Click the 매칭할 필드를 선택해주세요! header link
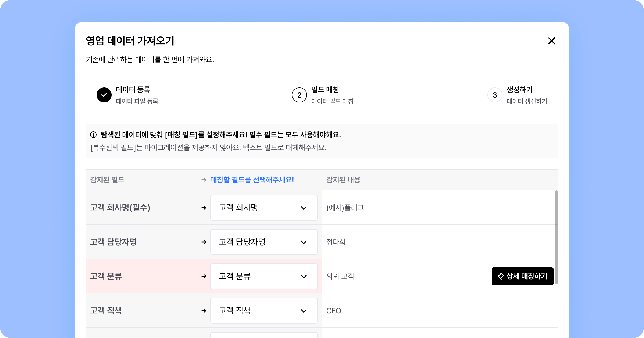This screenshot has height=338, width=644. pyautogui.click(x=252, y=180)
